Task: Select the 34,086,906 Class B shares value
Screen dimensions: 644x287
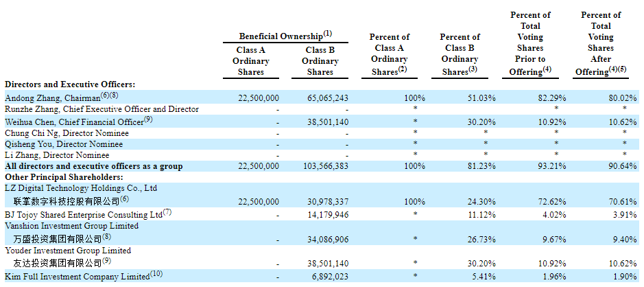Action: click(x=328, y=240)
